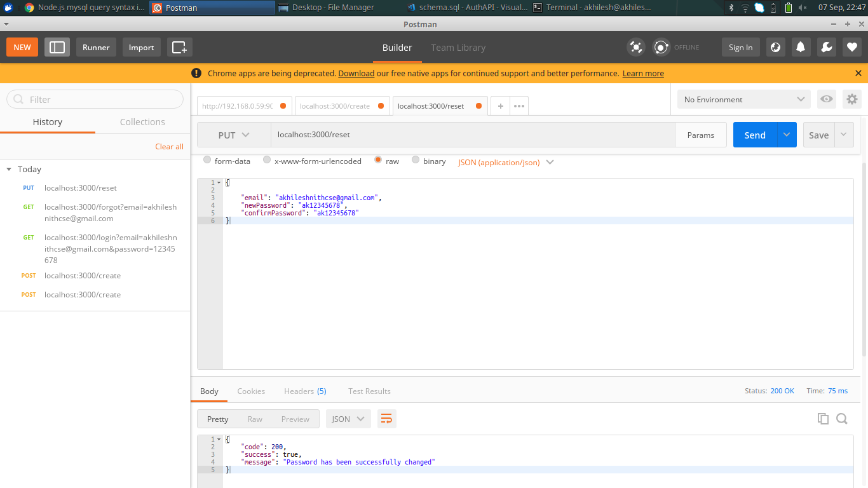Click the Learn more link in banner
This screenshot has height=488, width=868.
(x=643, y=73)
